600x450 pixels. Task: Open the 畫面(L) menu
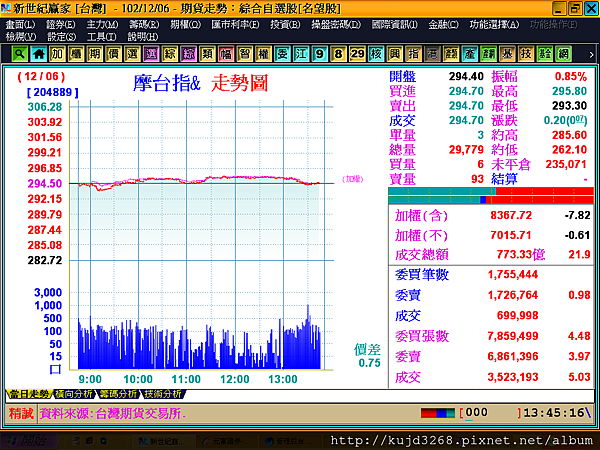coord(20,25)
